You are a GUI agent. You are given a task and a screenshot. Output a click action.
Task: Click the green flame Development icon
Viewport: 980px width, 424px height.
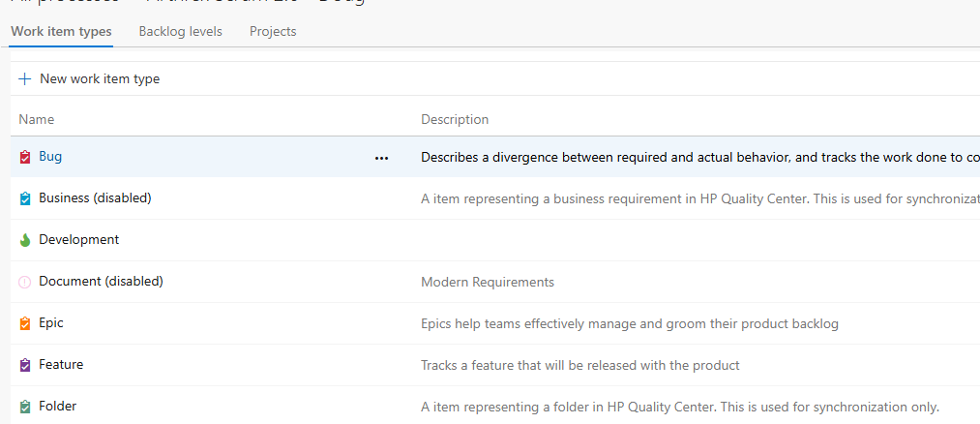coord(25,240)
